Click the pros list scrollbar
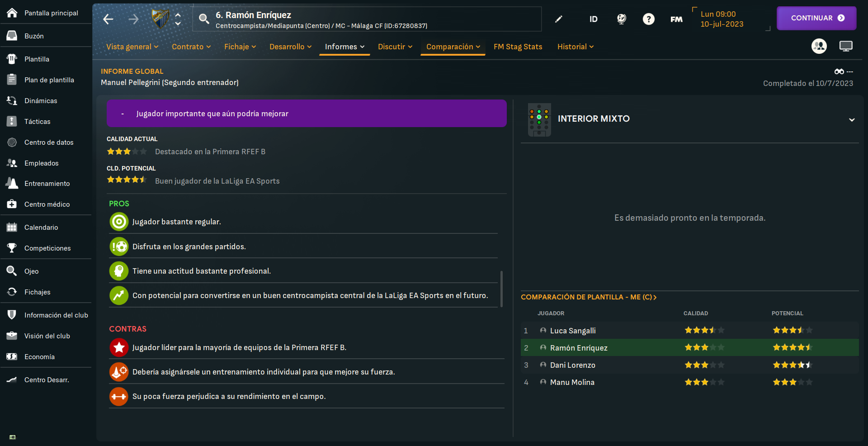Screen dimensions: 868x446 point(501,289)
